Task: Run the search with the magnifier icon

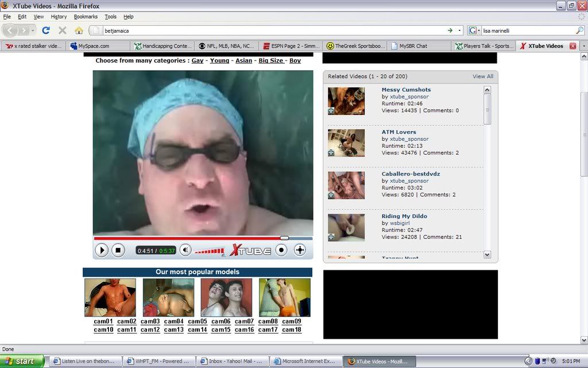Action: pos(580,30)
